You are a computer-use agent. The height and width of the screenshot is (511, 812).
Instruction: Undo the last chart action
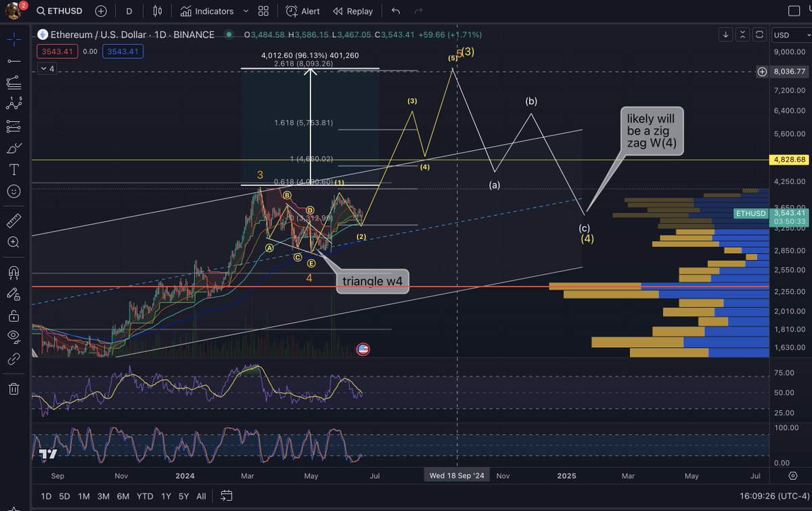396,11
